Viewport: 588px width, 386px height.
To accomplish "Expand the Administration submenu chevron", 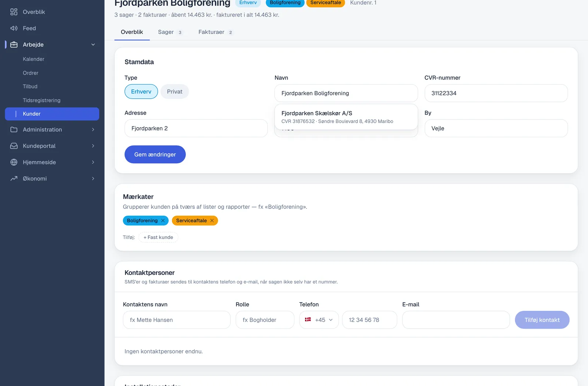I will tap(93, 129).
